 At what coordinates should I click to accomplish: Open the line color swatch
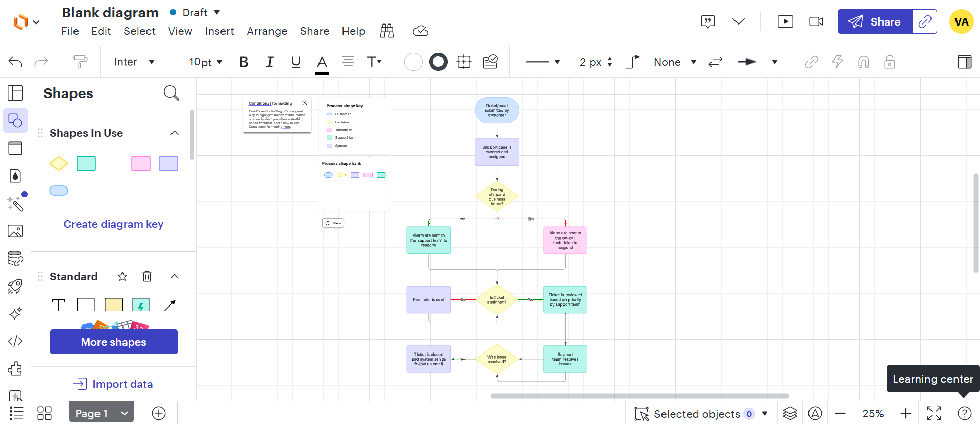click(438, 62)
